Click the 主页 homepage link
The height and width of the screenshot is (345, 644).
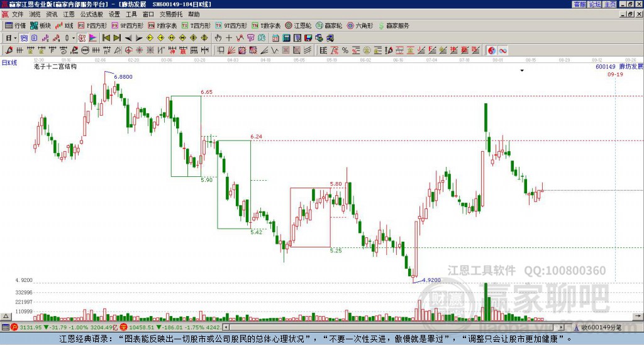(610, 4)
